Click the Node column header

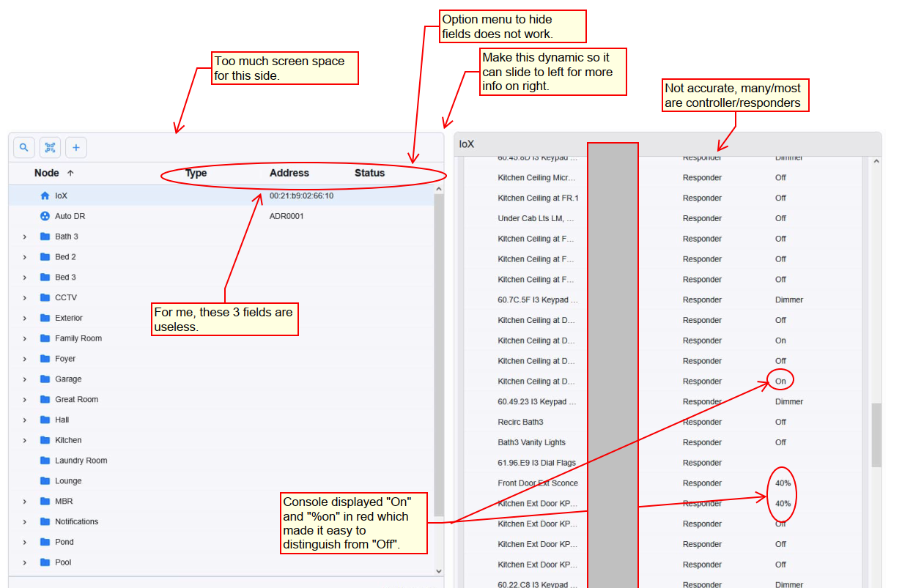point(46,174)
